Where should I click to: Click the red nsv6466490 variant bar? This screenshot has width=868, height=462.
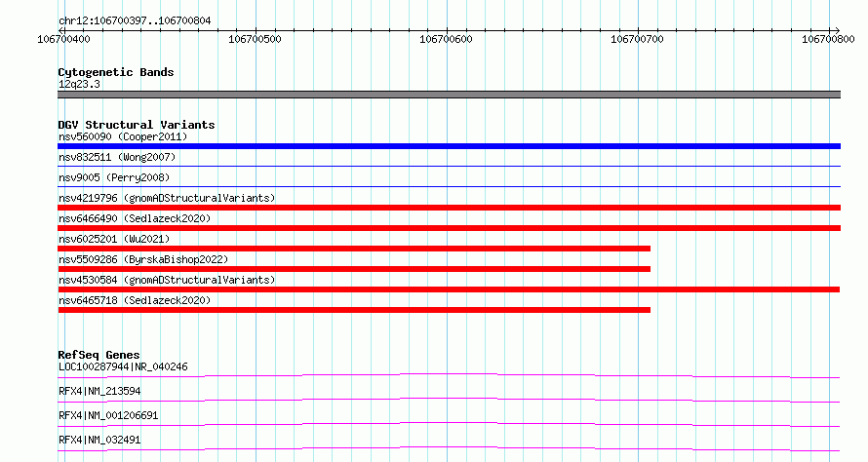tap(449, 228)
